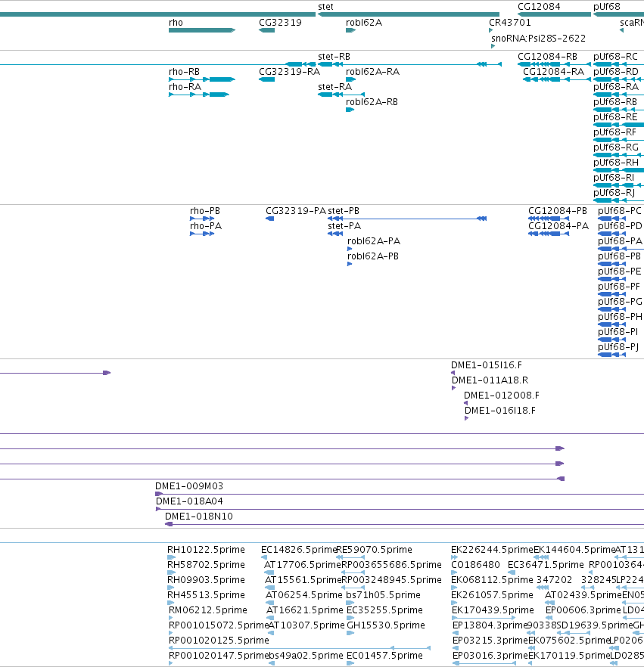
Task: Click the EK170439.5prime EST label
Action: click(x=493, y=610)
